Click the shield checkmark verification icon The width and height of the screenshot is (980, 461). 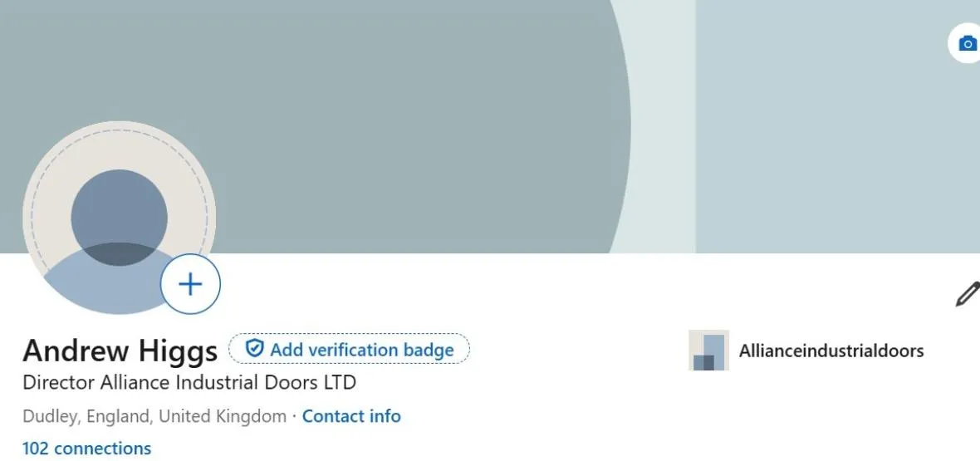pos(254,348)
